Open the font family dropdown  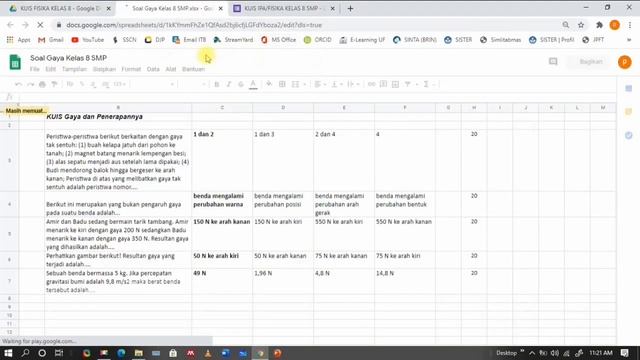point(154,84)
